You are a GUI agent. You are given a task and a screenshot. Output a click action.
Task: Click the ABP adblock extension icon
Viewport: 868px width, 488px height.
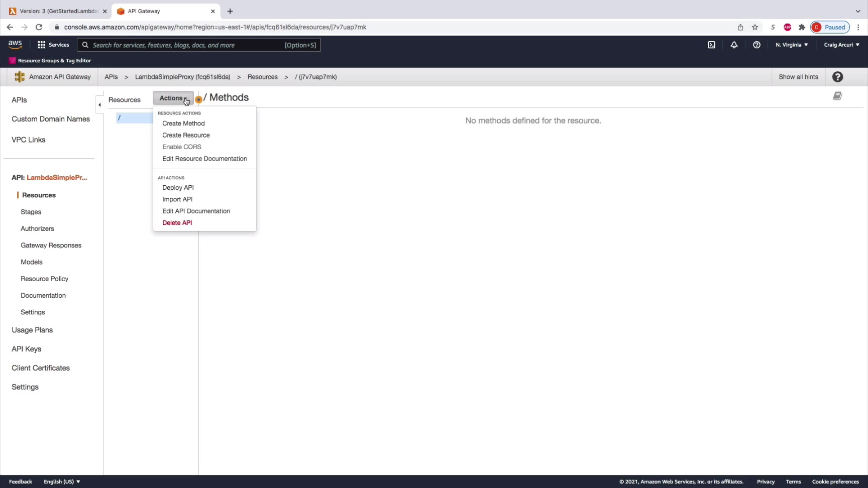click(788, 27)
